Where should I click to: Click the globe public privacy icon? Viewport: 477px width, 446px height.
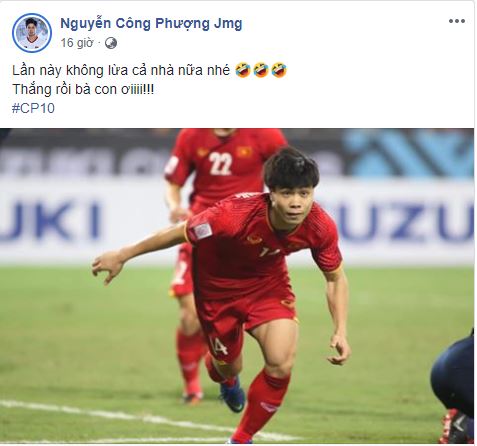click(111, 43)
